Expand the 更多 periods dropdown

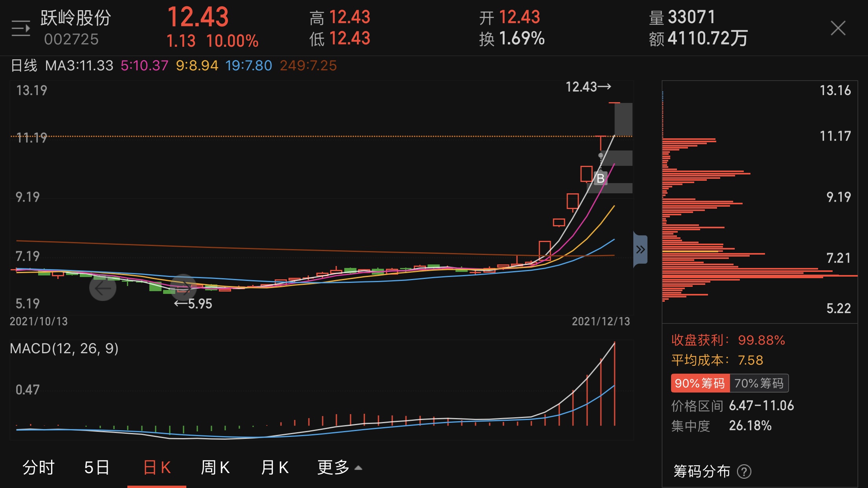339,468
